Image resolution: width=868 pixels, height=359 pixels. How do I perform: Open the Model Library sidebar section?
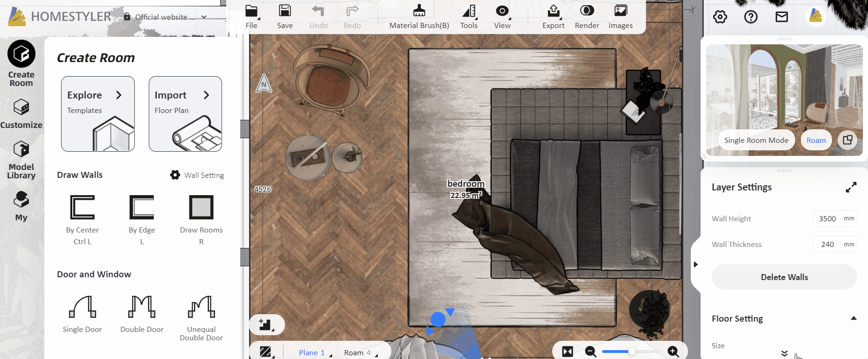pyautogui.click(x=21, y=160)
